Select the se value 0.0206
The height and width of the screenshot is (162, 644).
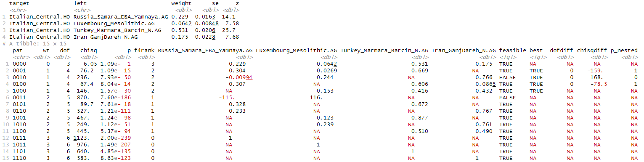(x=205, y=30)
